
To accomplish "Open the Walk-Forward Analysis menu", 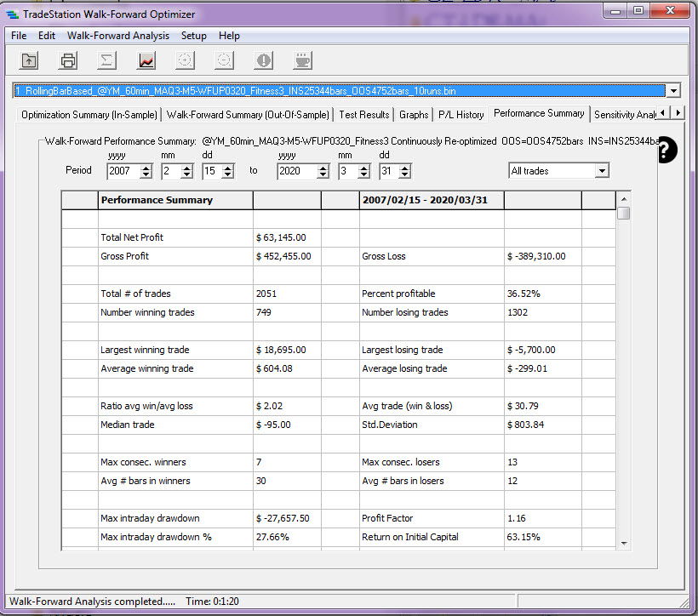I will pos(118,36).
